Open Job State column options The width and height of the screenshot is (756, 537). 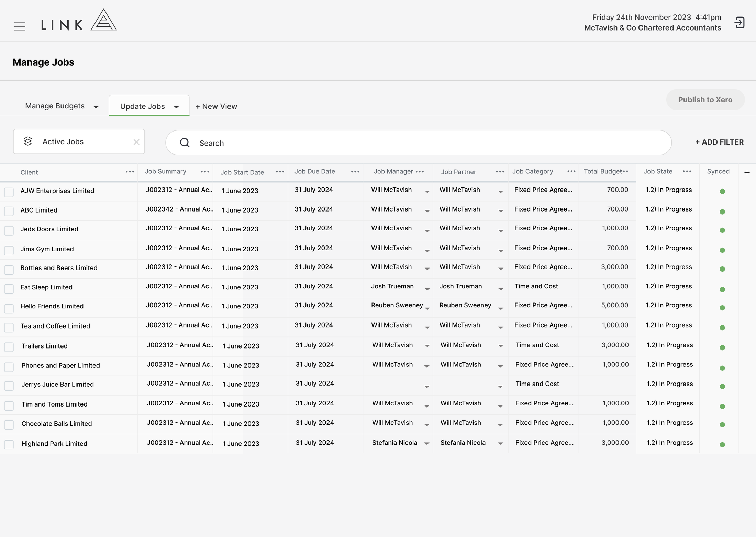click(687, 171)
